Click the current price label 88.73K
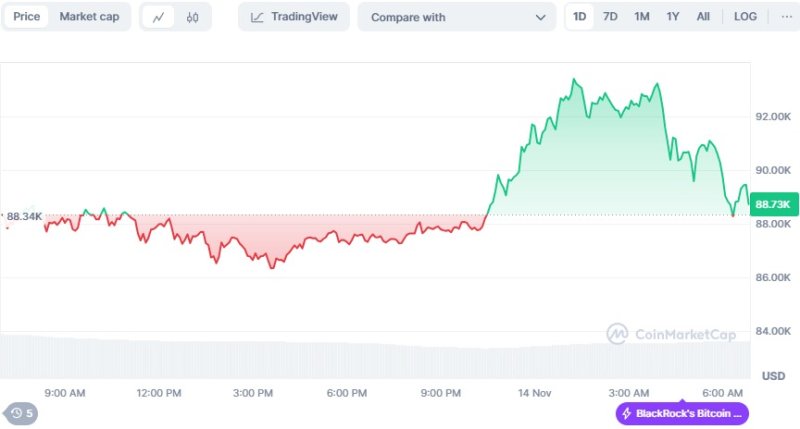800x429 pixels. click(774, 204)
